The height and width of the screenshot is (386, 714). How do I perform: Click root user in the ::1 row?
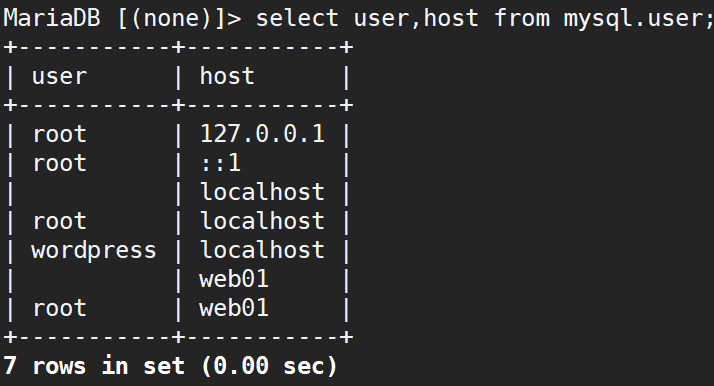59,163
